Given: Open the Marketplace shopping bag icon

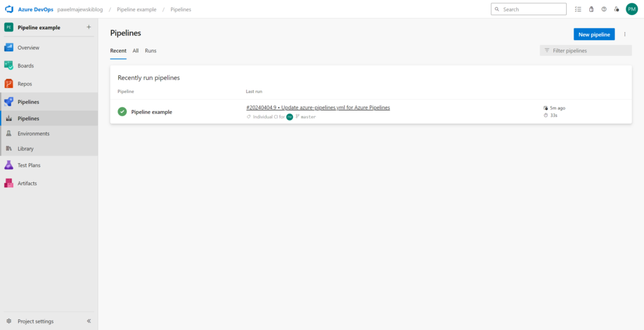Looking at the screenshot, I should (x=591, y=9).
